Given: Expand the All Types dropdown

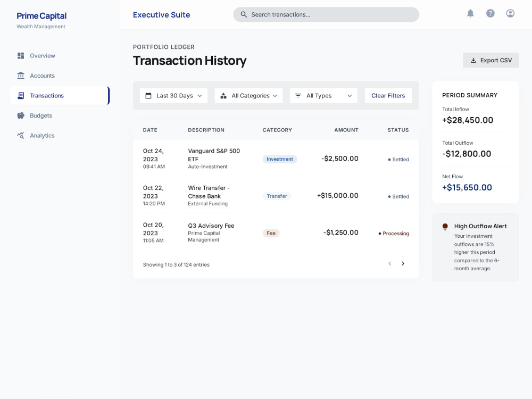Looking at the screenshot, I should coord(323,96).
